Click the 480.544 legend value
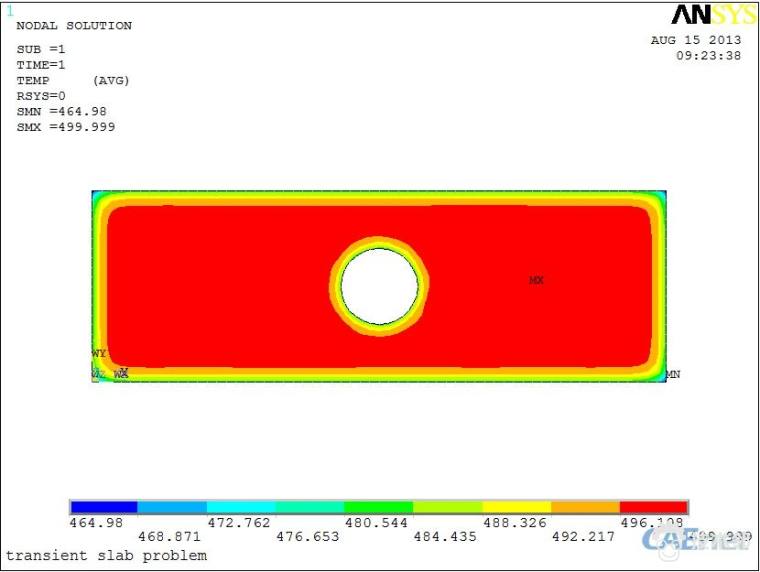 [378, 522]
